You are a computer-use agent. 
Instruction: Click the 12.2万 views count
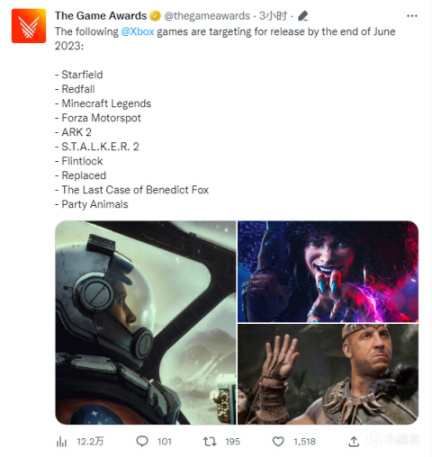[90, 442]
